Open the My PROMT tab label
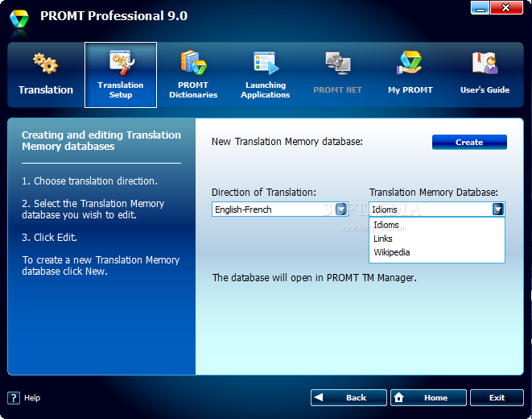The width and height of the screenshot is (532, 419). point(410,90)
